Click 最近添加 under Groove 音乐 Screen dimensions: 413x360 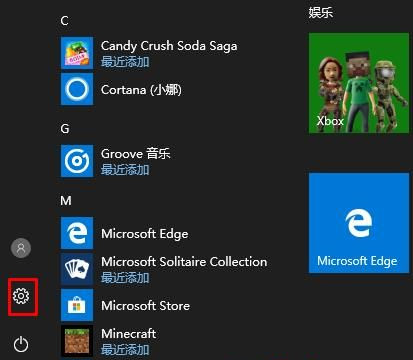coord(125,170)
